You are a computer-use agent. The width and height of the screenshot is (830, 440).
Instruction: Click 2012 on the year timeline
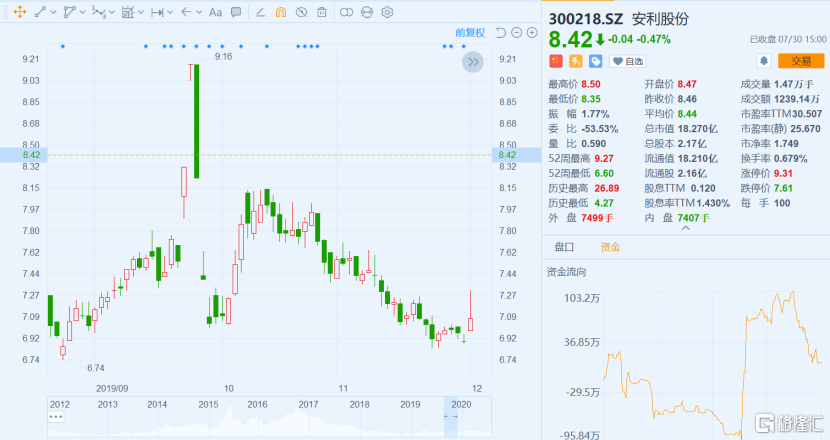coord(60,404)
